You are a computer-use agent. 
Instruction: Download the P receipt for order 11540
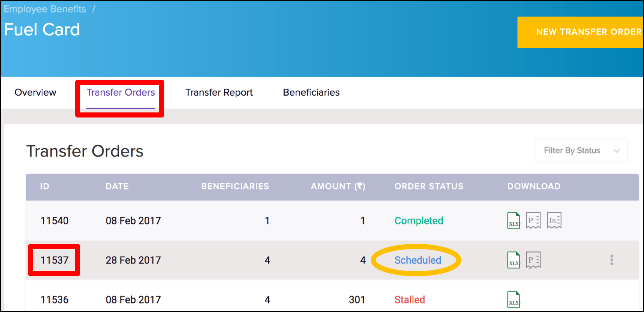click(533, 221)
